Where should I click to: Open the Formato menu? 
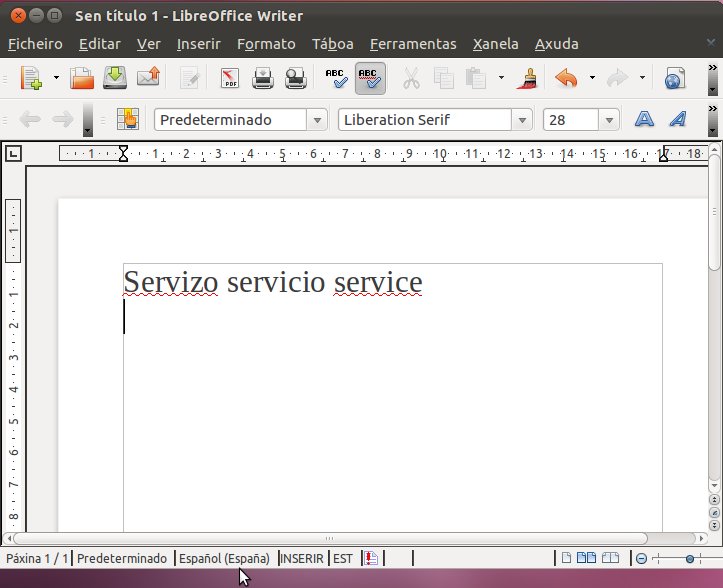pos(266,44)
